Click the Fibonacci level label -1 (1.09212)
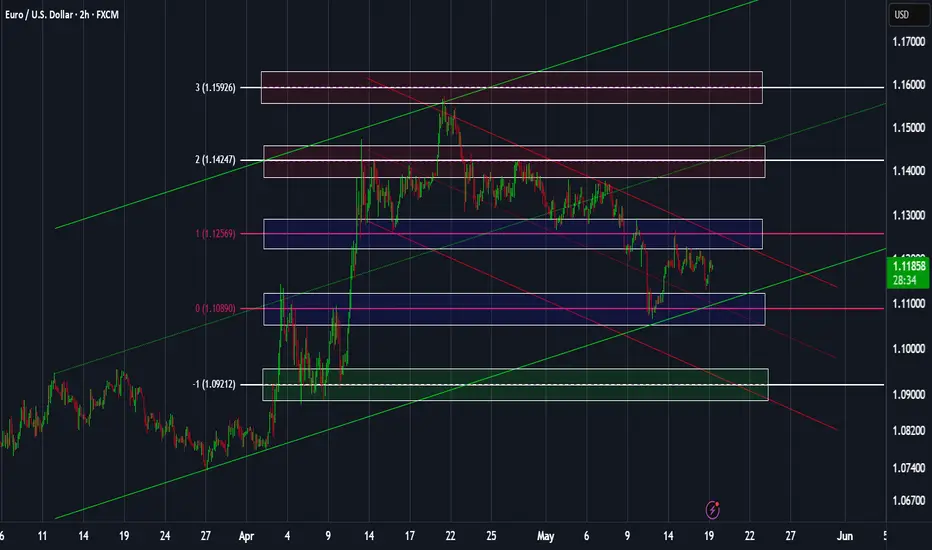 coord(214,385)
